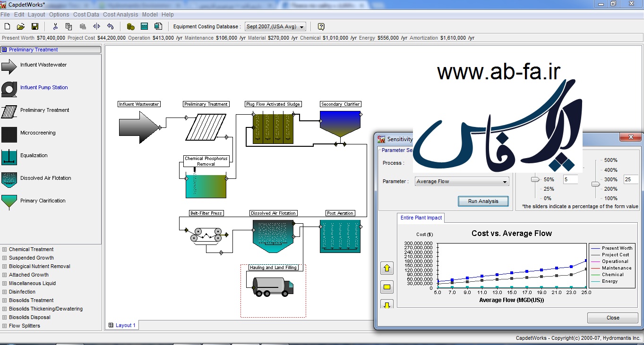
Task: Select the Influent Pump Station palette icon
Action: pos(9,89)
